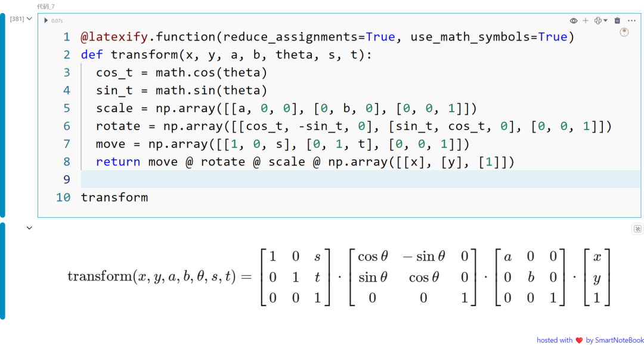
Task: Toggle output visibility with the eye icon
Action: [573, 20]
